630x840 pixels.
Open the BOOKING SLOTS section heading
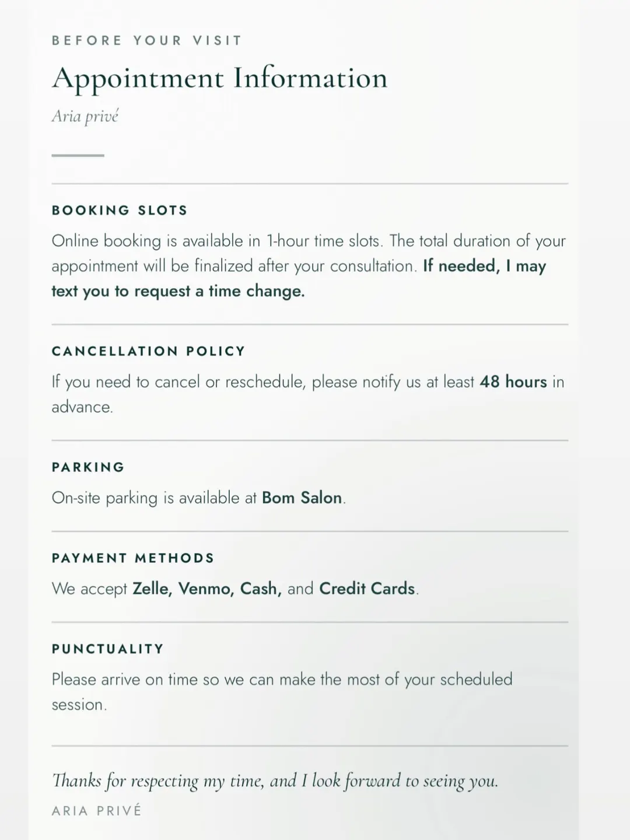[x=120, y=210]
